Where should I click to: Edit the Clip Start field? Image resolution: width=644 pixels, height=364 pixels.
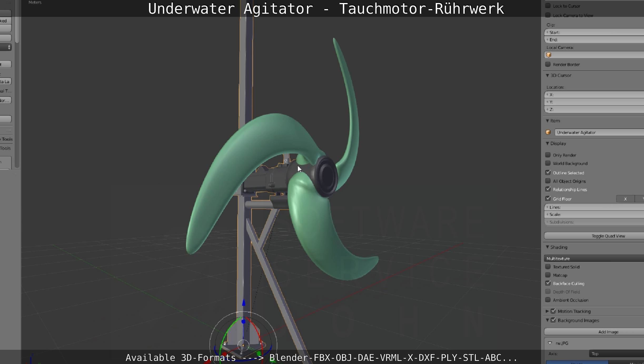pyautogui.click(x=594, y=32)
